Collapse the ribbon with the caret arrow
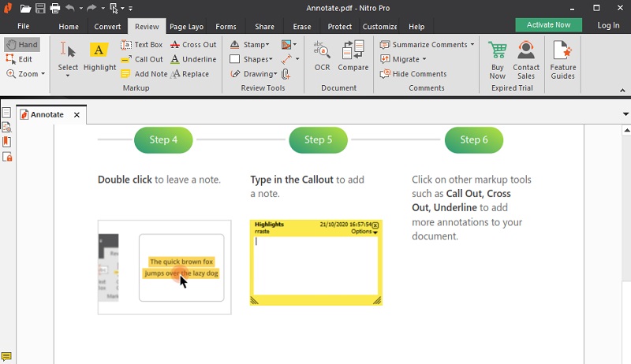 tap(622, 91)
